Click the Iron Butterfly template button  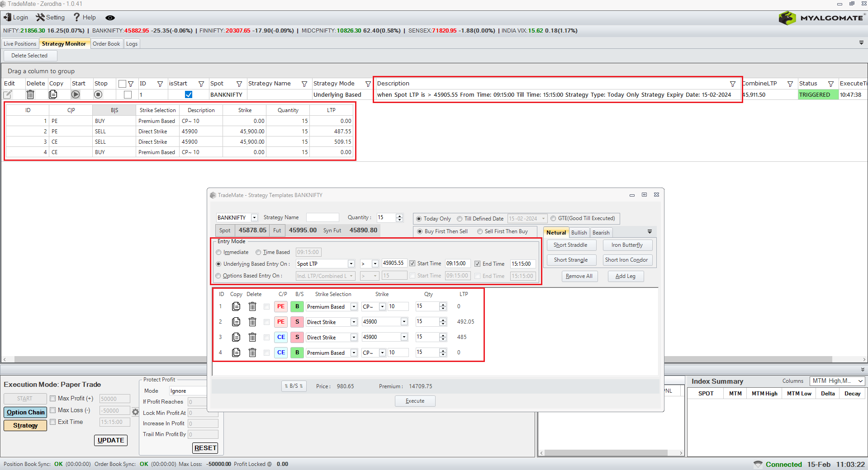click(627, 245)
